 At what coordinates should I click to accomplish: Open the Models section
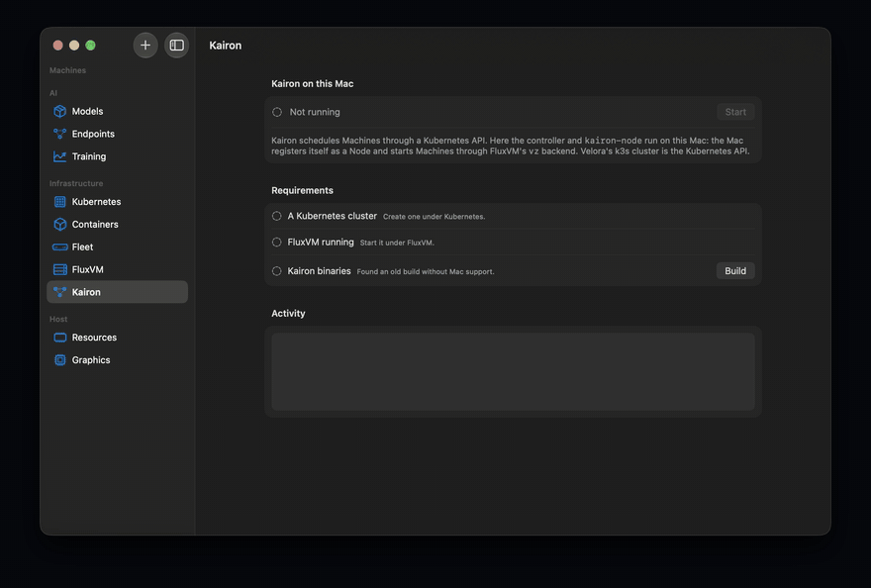click(x=117, y=111)
